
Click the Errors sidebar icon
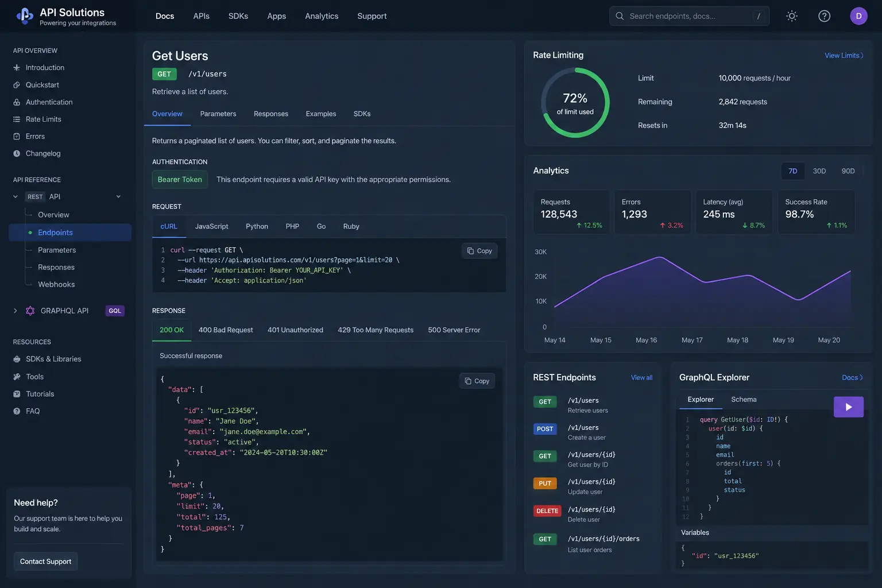tap(17, 137)
